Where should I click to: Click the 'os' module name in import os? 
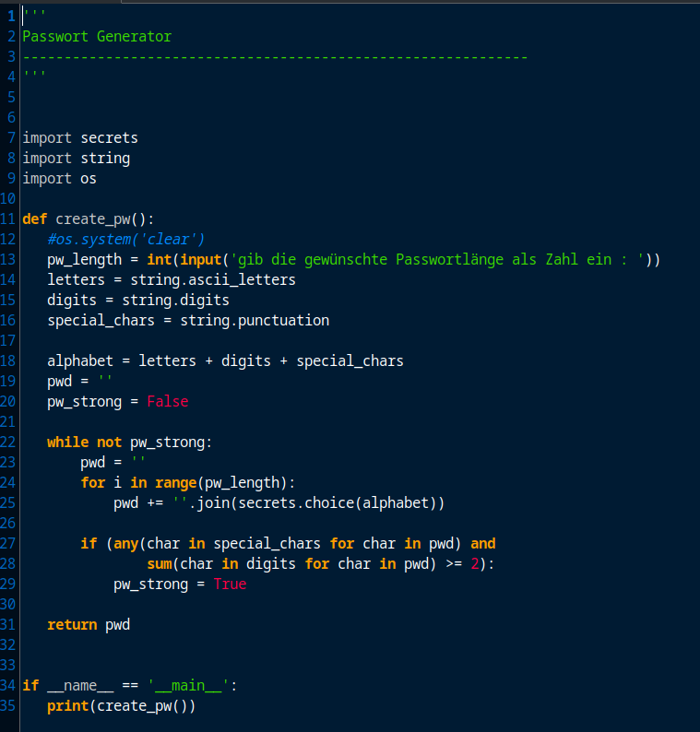[x=89, y=179]
